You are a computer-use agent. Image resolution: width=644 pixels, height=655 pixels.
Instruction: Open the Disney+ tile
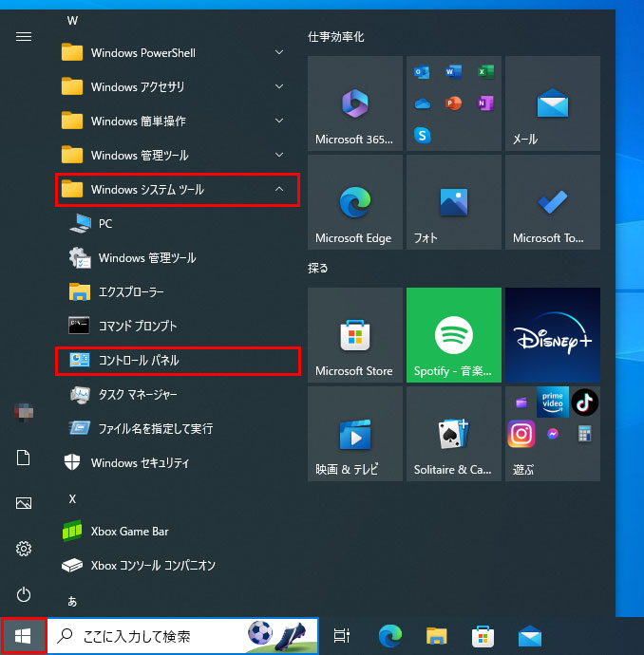553,335
